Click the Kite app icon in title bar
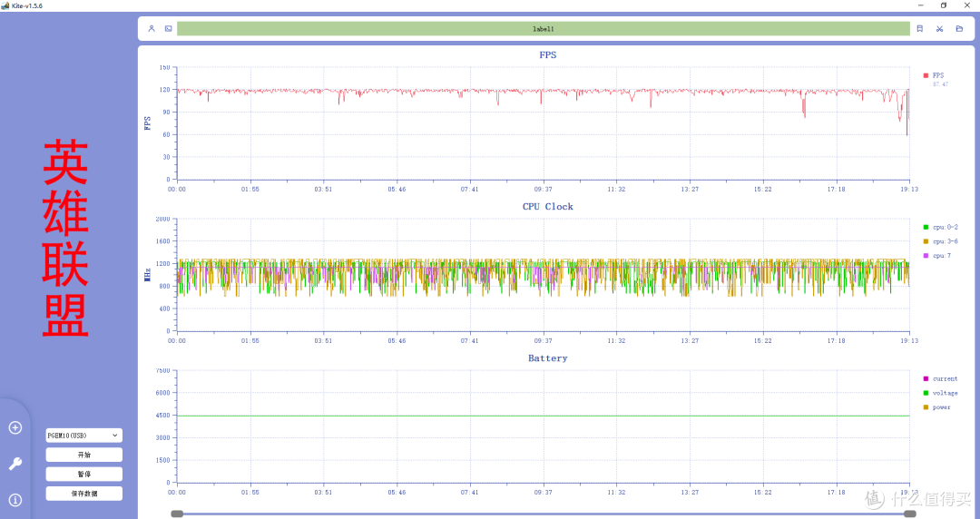The height and width of the screenshot is (519, 980). [5, 5]
